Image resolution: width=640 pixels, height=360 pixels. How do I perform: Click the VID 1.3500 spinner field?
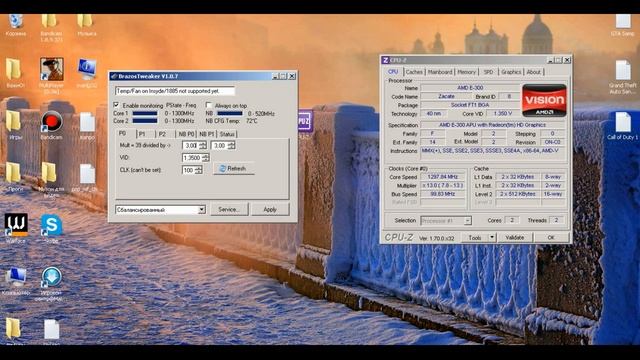tap(196, 158)
